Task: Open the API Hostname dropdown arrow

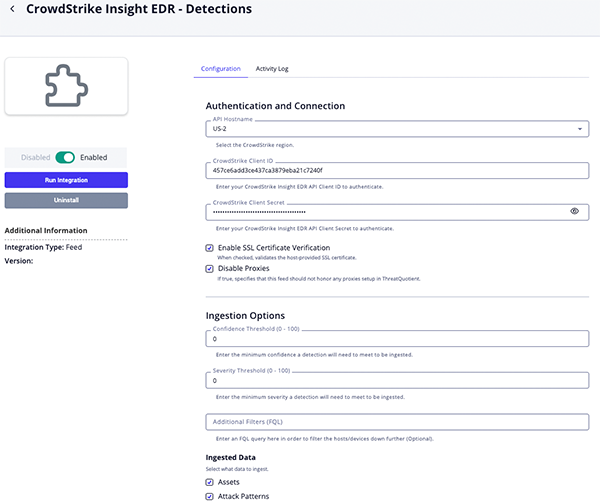Action: click(581, 130)
